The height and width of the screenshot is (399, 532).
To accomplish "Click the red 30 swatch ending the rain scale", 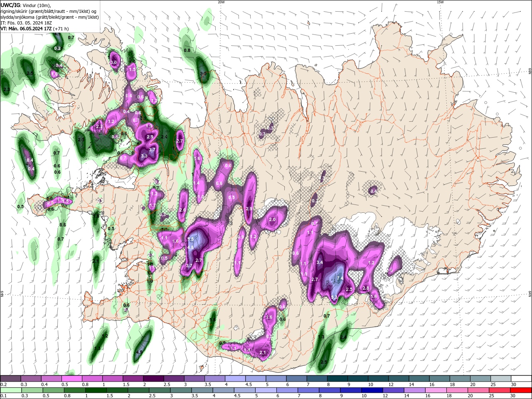I will pos(521,390).
